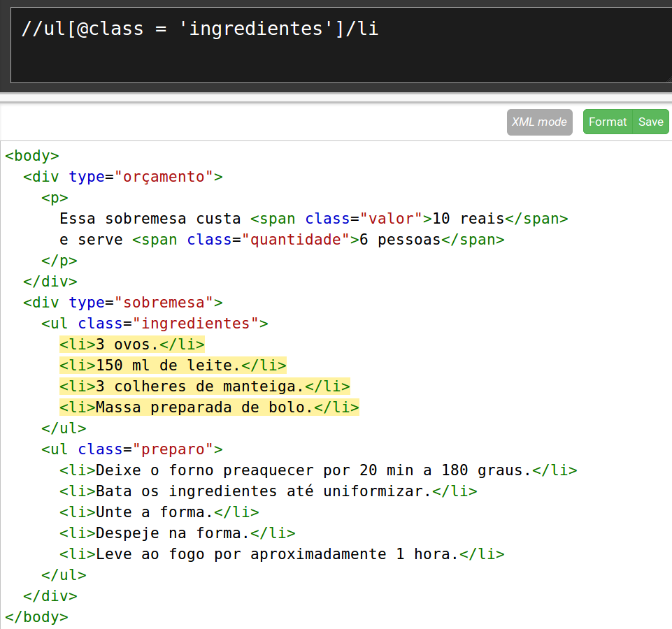Place cursor on div type="sobremesa" line
The image size is (672, 629).
[x=122, y=303]
